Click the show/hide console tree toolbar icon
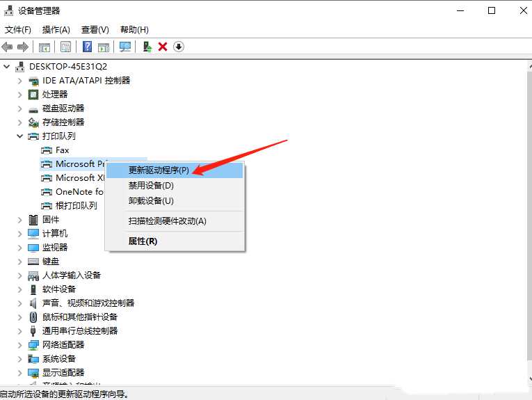Screen dimensions: 532x400 point(45,47)
